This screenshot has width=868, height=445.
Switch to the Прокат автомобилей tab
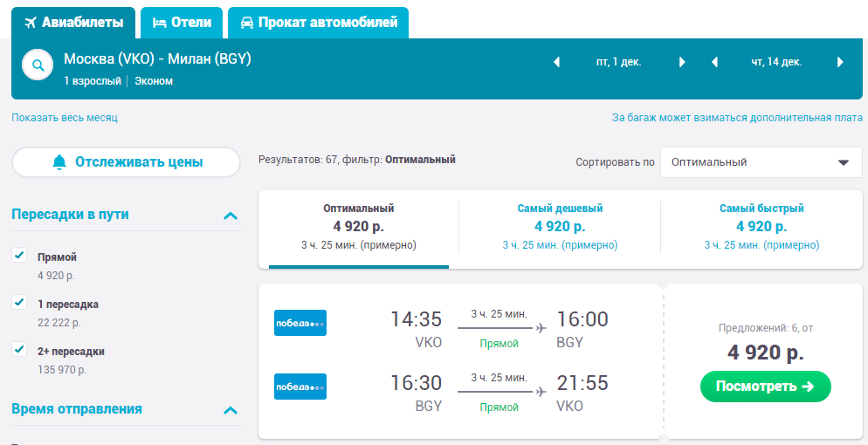click(319, 23)
